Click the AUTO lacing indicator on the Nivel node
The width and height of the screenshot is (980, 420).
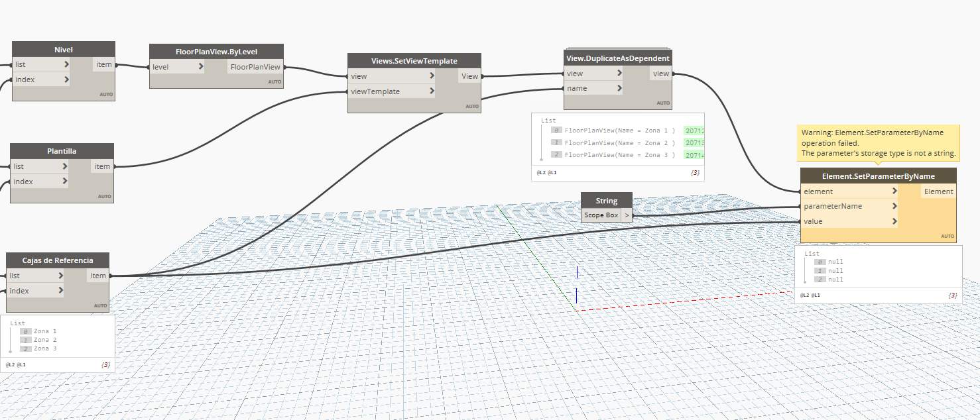(x=106, y=95)
